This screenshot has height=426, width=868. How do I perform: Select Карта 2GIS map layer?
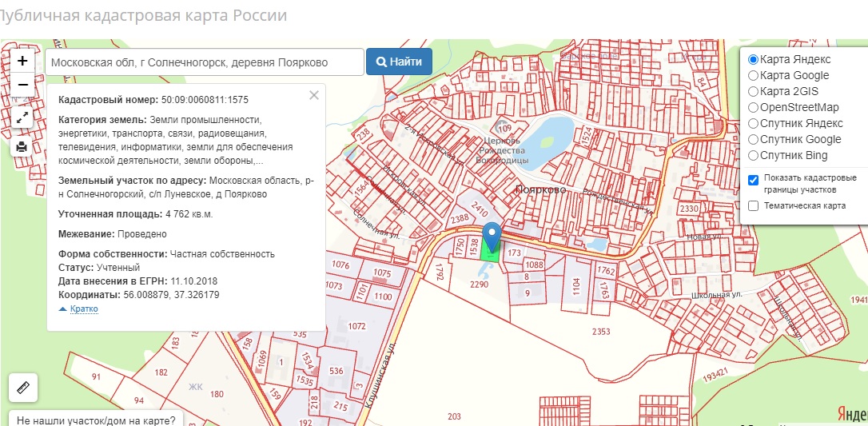(753, 91)
